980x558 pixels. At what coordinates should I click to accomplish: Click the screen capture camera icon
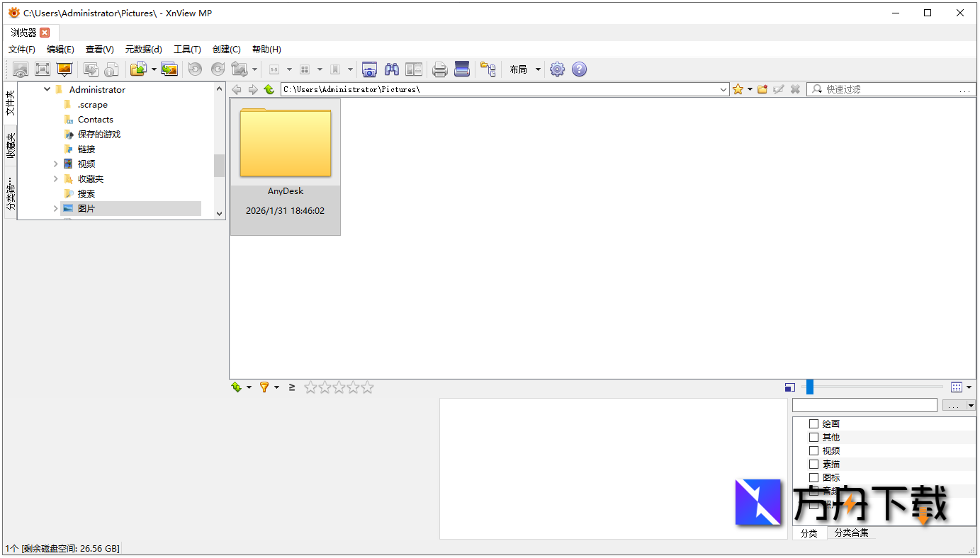(369, 69)
